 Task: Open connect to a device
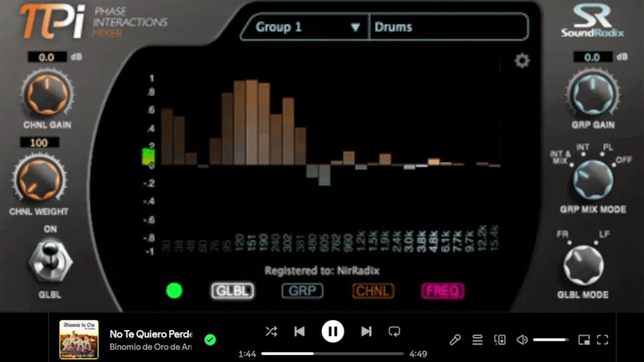[500, 340]
